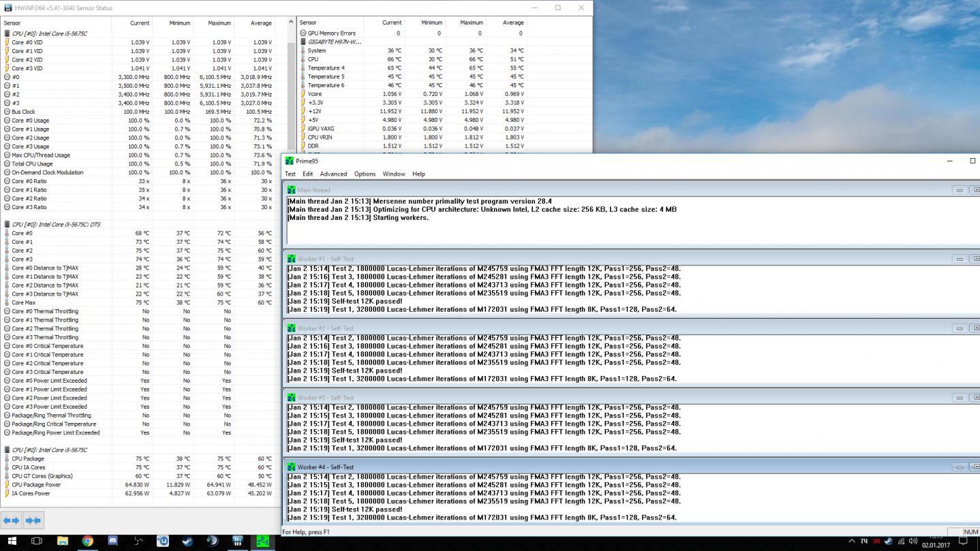980x551 pixels.
Task: Open Steam from the taskbar
Action: pos(187,541)
